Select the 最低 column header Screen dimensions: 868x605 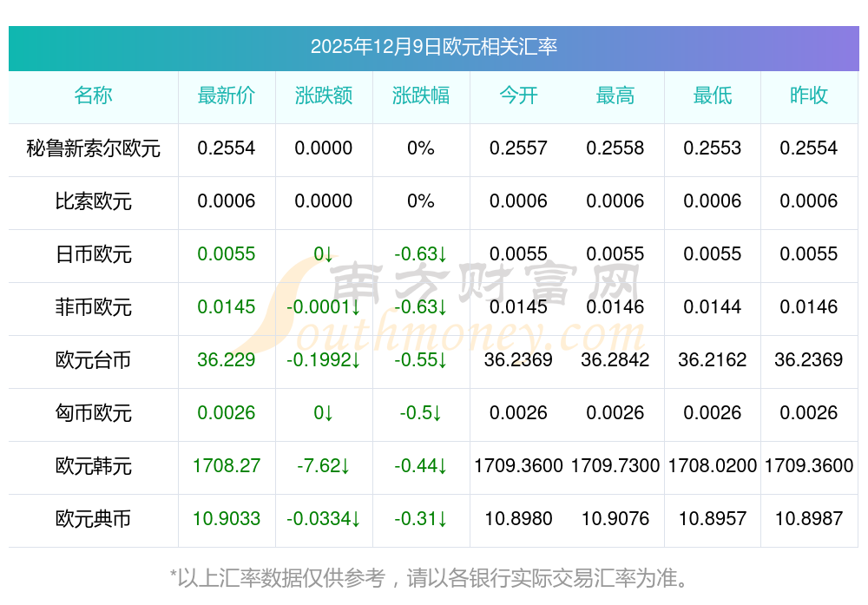[x=713, y=95]
